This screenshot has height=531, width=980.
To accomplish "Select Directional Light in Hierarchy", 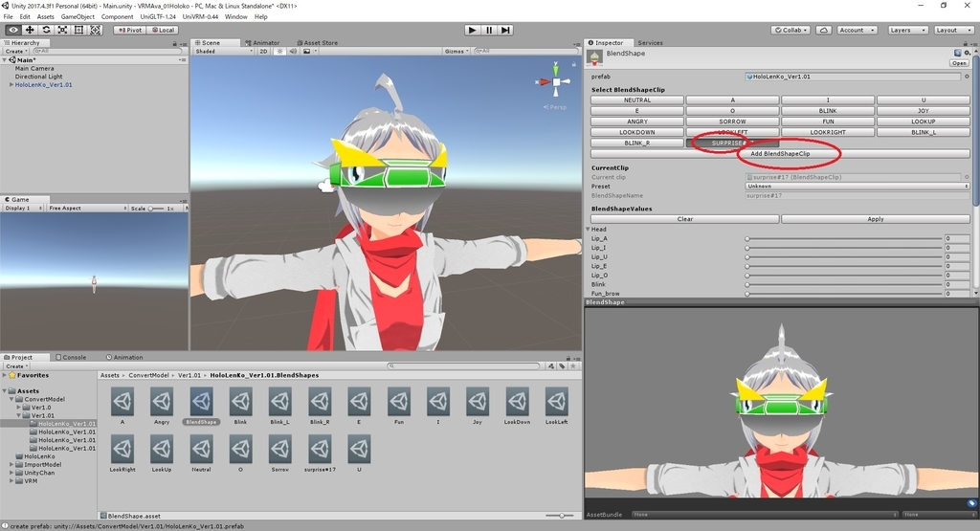I will tap(38, 77).
